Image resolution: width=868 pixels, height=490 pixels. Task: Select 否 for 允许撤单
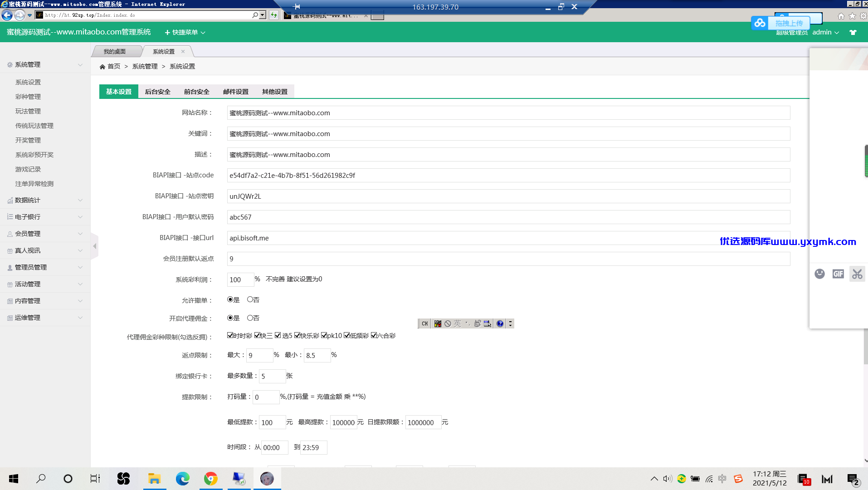tap(250, 299)
